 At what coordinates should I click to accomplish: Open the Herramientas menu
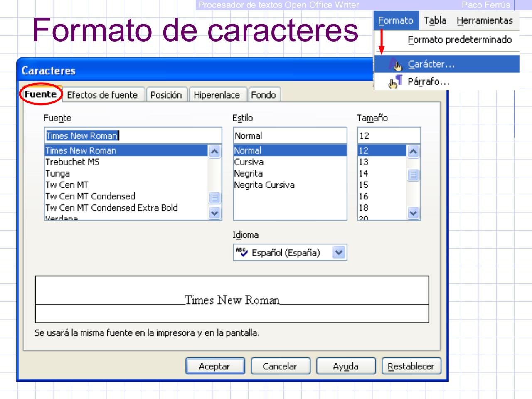pos(485,20)
